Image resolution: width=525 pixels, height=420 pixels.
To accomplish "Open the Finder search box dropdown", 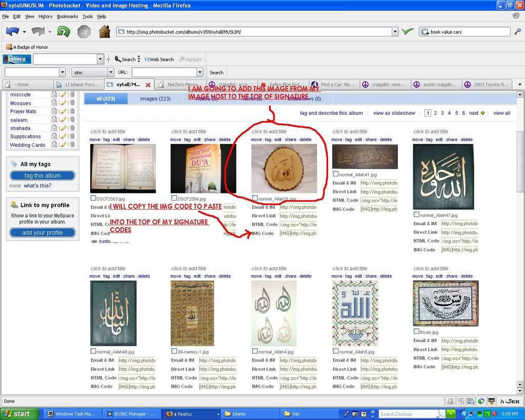I will pyautogui.click(x=100, y=59).
